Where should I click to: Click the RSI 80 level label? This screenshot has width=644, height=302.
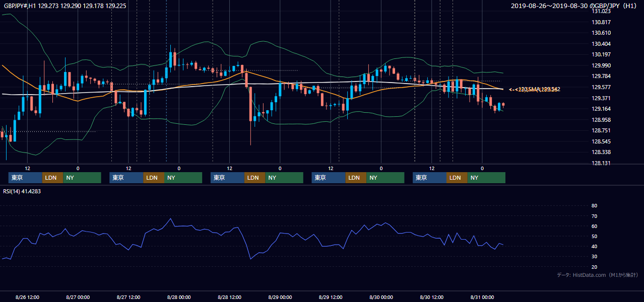click(594, 206)
